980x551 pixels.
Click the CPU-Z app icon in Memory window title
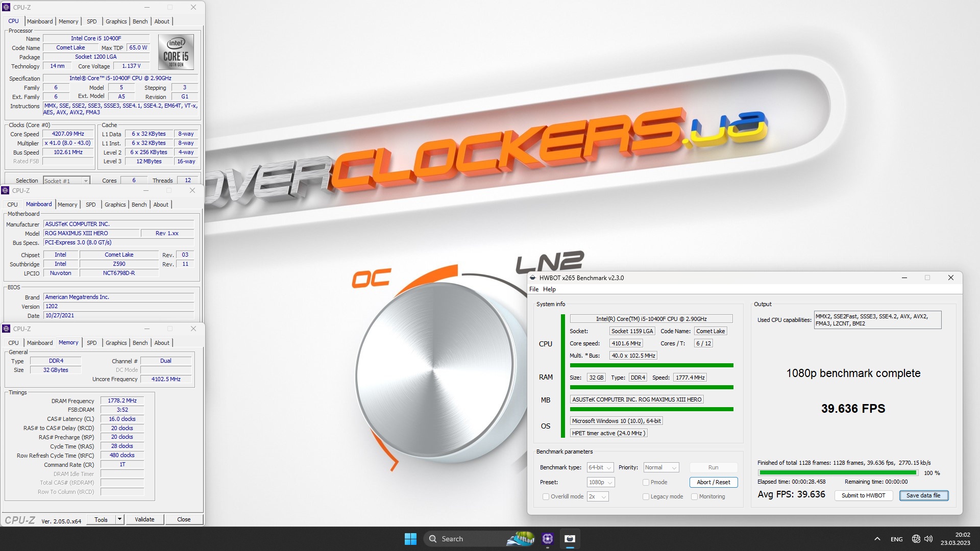tap(6, 329)
